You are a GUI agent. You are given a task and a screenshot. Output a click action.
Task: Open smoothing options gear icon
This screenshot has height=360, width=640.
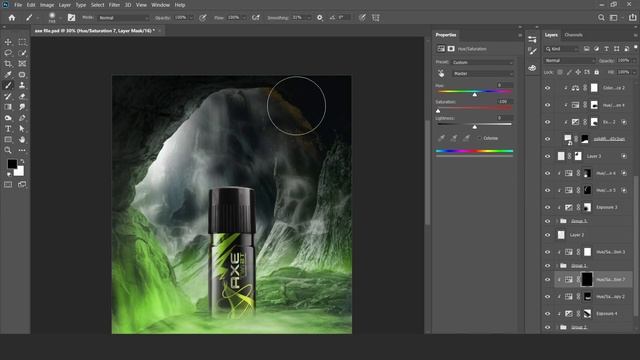click(x=320, y=18)
